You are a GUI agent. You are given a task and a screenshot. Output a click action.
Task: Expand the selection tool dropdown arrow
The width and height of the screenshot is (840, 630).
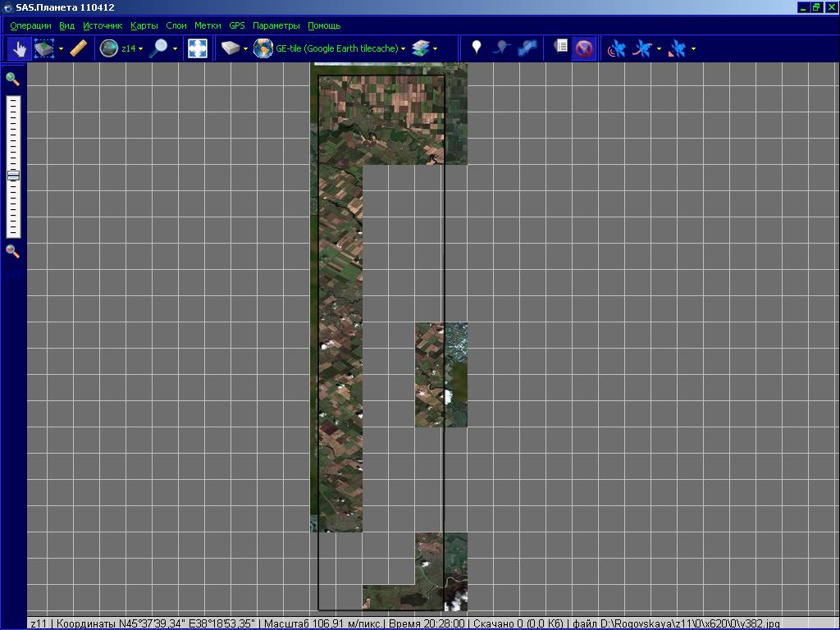coord(61,49)
